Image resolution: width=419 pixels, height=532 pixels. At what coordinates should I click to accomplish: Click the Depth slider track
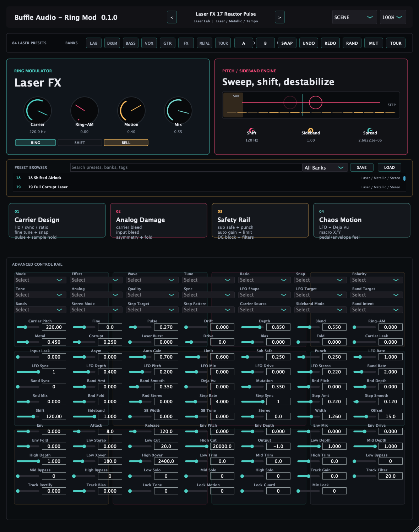[x=252, y=327]
